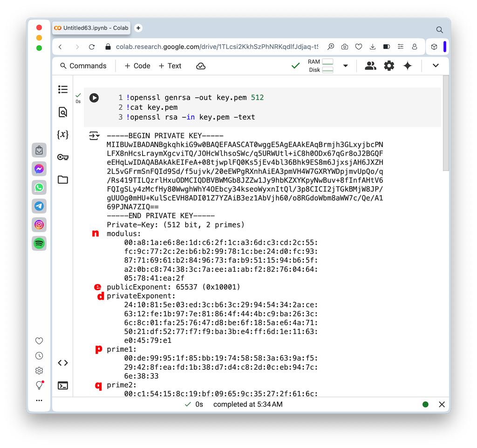Open browser downloads icon

tap(373, 47)
